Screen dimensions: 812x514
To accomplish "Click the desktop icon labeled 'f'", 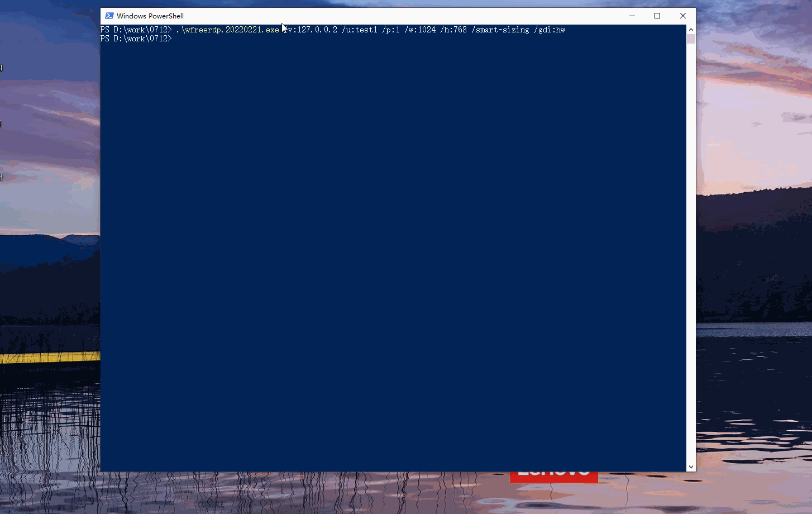I will [2, 177].
